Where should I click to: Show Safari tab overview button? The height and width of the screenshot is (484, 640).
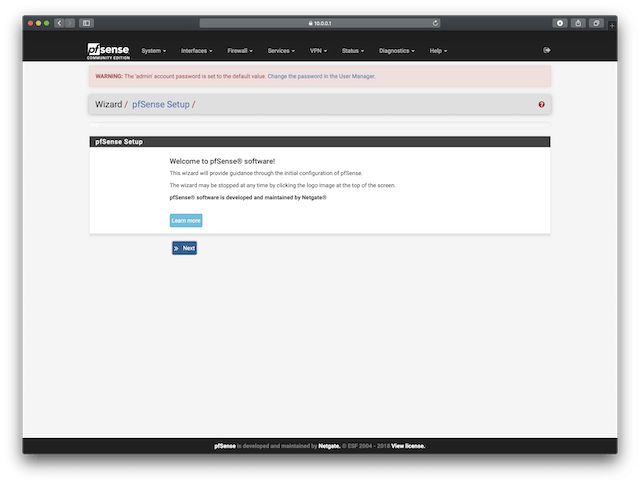tap(596, 23)
